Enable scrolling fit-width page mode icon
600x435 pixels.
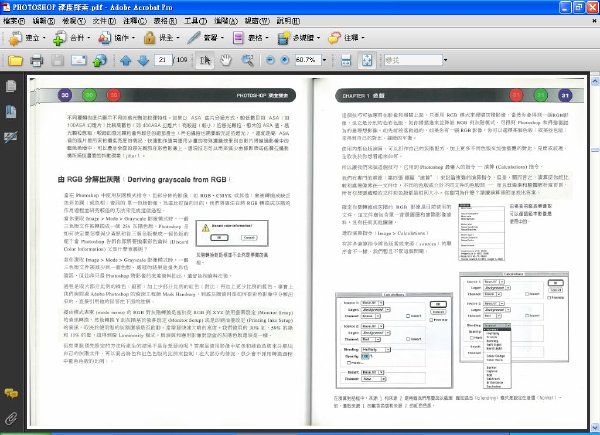(x=346, y=60)
